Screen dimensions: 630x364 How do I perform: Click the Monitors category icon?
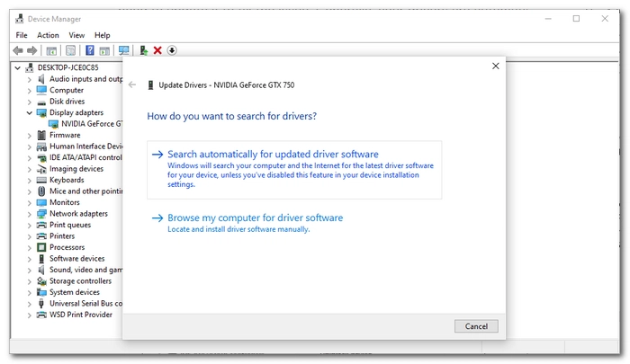41,202
